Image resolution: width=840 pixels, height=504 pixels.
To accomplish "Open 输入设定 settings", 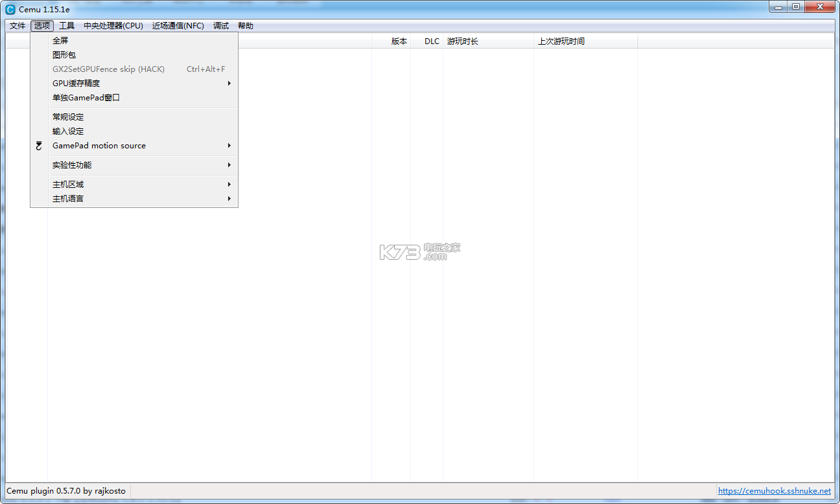I will pyautogui.click(x=134, y=132).
